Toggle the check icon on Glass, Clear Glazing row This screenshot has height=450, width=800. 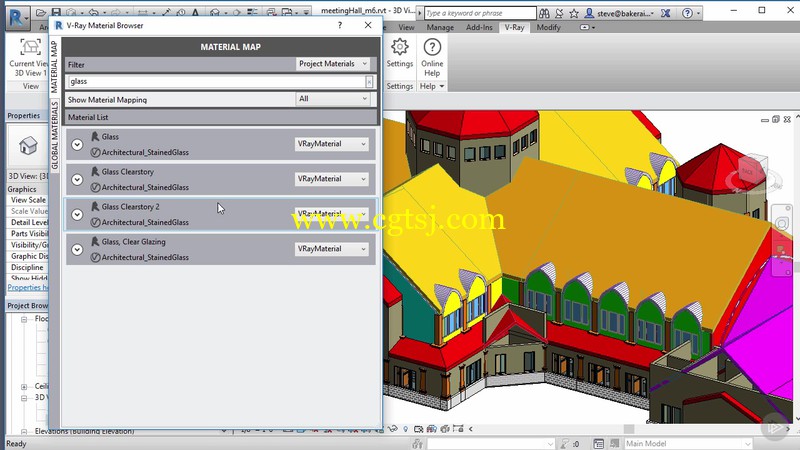point(95,257)
